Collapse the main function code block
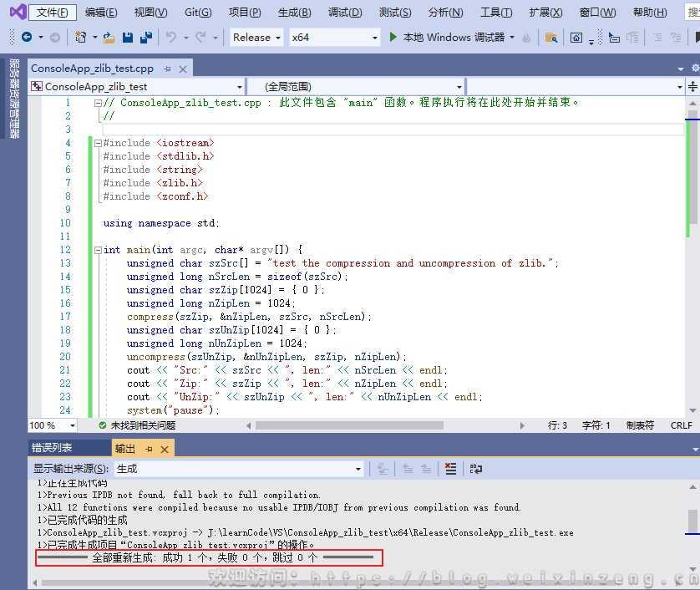Image resolution: width=700 pixels, height=590 pixels. coord(98,250)
